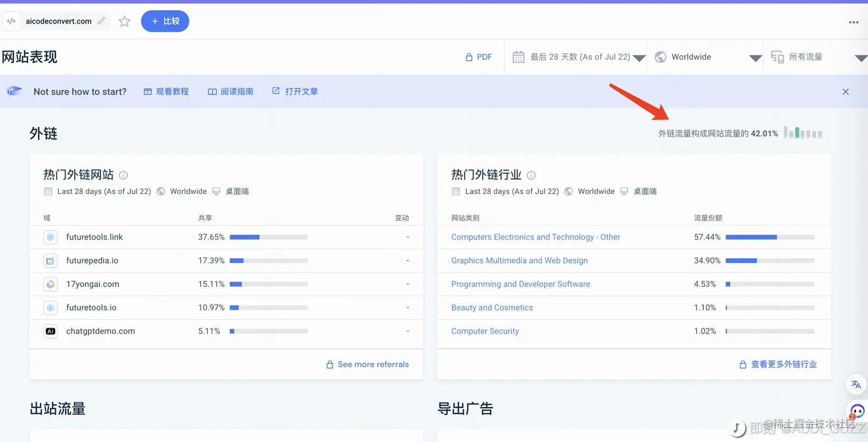Viewport: 868px width, 442px height.
Task: Dismiss the Not sure how to start banner
Action: (846, 91)
